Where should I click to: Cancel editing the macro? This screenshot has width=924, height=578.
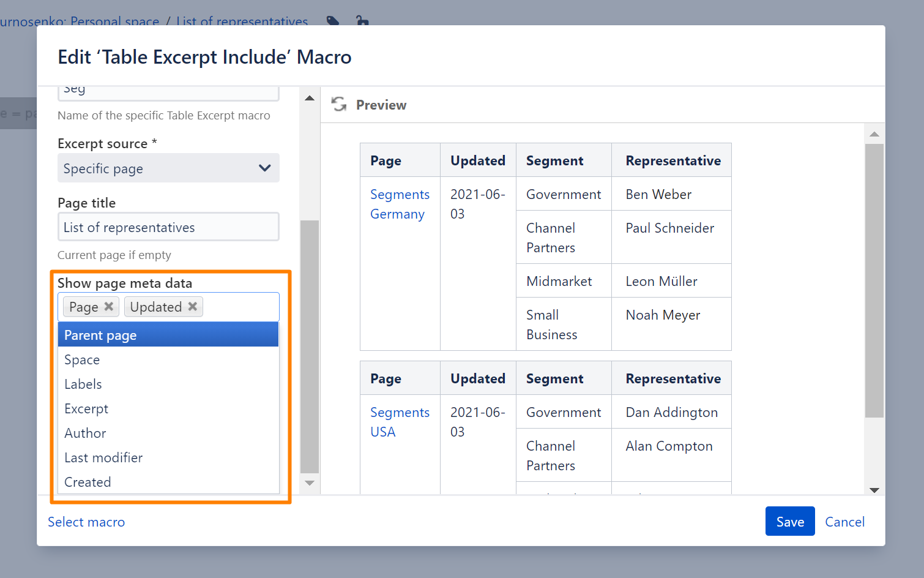point(844,522)
